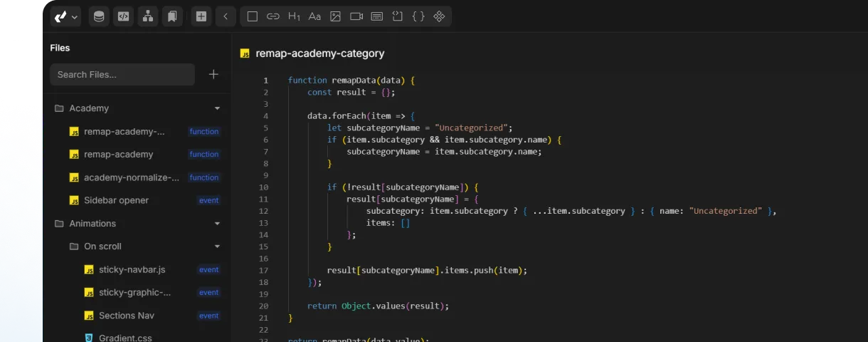Image resolution: width=868 pixels, height=342 pixels.
Task: Click JS icon beside remap-academy-category title
Action: point(245,53)
